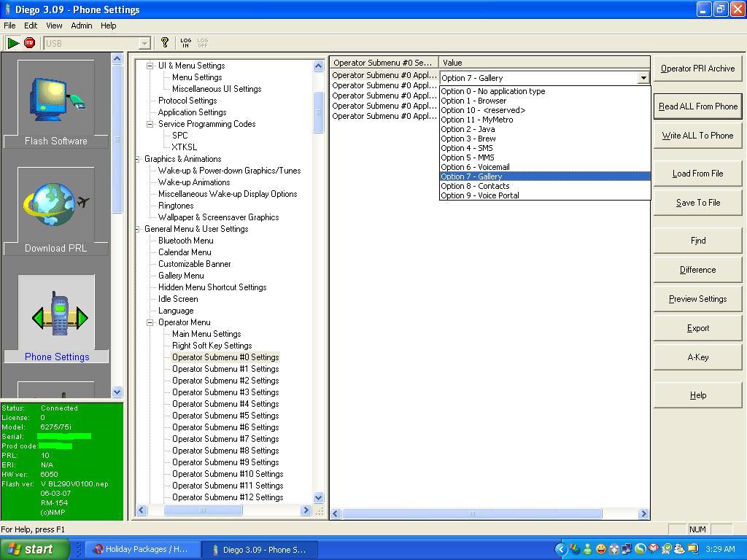This screenshot has height=560, width=747.
Task: Click the green Start play toolbar icon
Action: pos(13,43)
